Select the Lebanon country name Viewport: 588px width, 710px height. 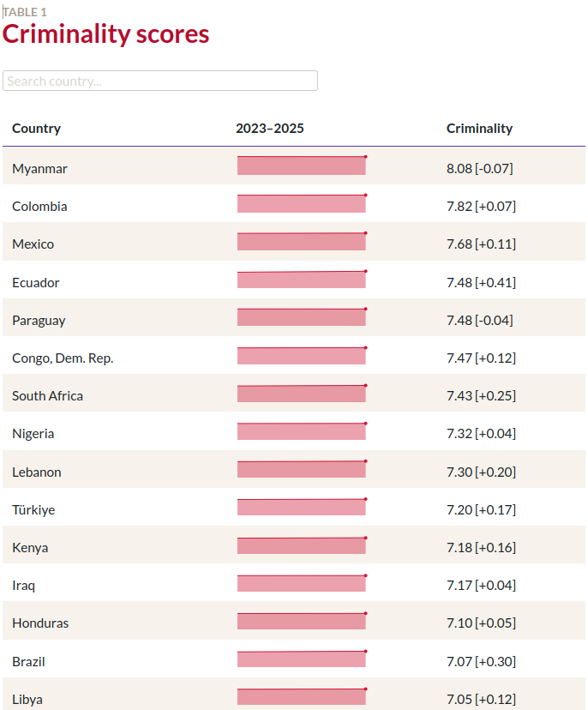(x=37, y=472)
